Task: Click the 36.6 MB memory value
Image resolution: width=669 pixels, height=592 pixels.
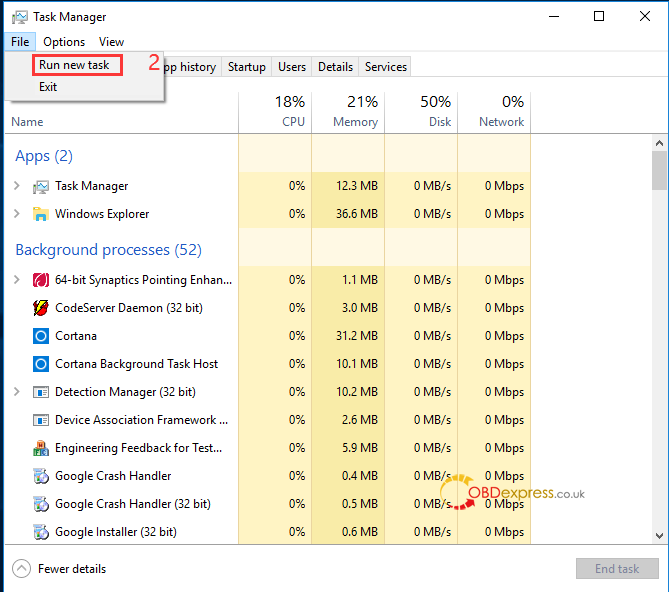Action: tap(357, 214)
